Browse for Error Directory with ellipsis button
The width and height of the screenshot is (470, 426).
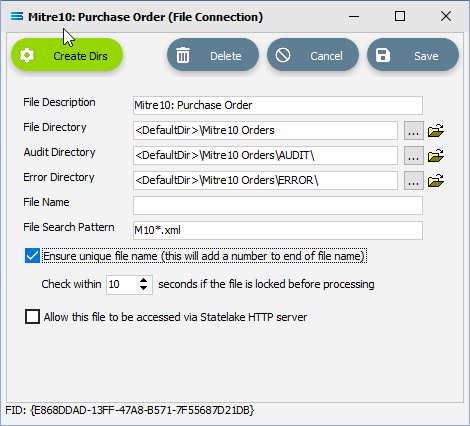pyautogui.click(x=414, y=180)
